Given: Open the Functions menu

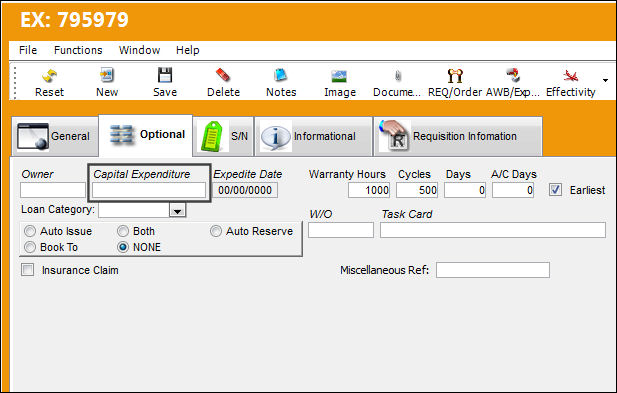Looking at the screenshot, I should (x=78, y=50).
